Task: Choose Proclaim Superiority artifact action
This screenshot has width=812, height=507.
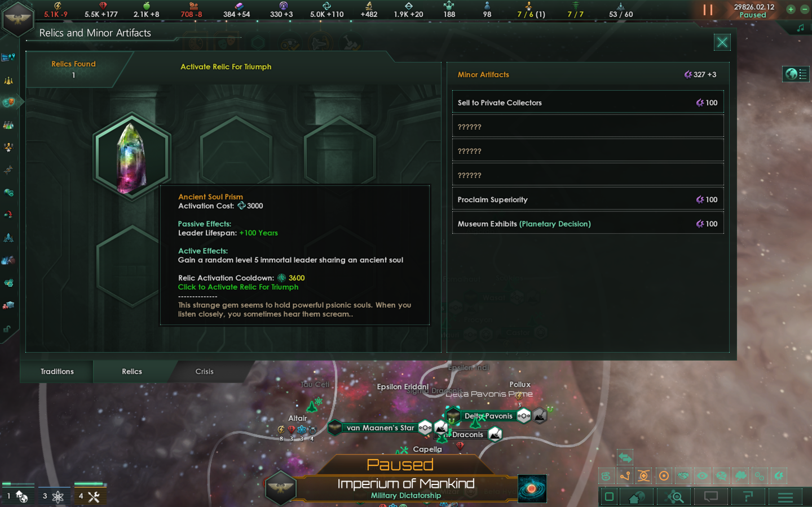Action: 588,199
